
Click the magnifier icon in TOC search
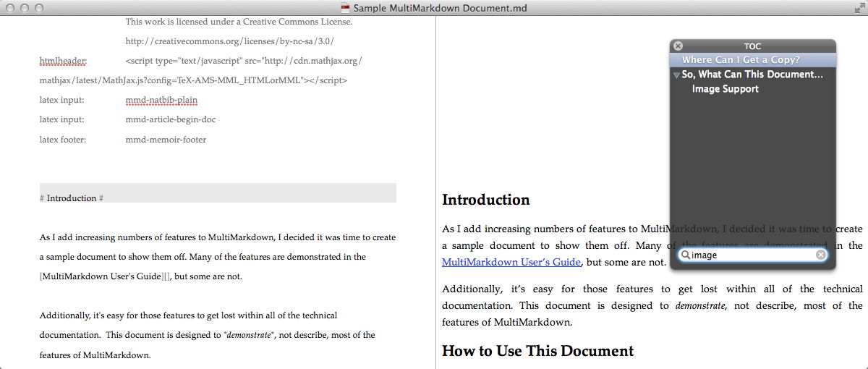click(685, 255)
